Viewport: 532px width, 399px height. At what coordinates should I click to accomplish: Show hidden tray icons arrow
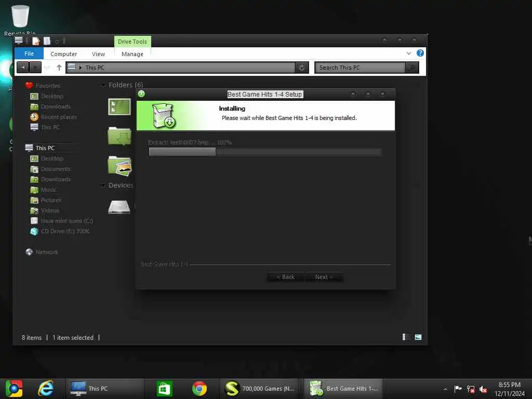[x=445, y=389]
